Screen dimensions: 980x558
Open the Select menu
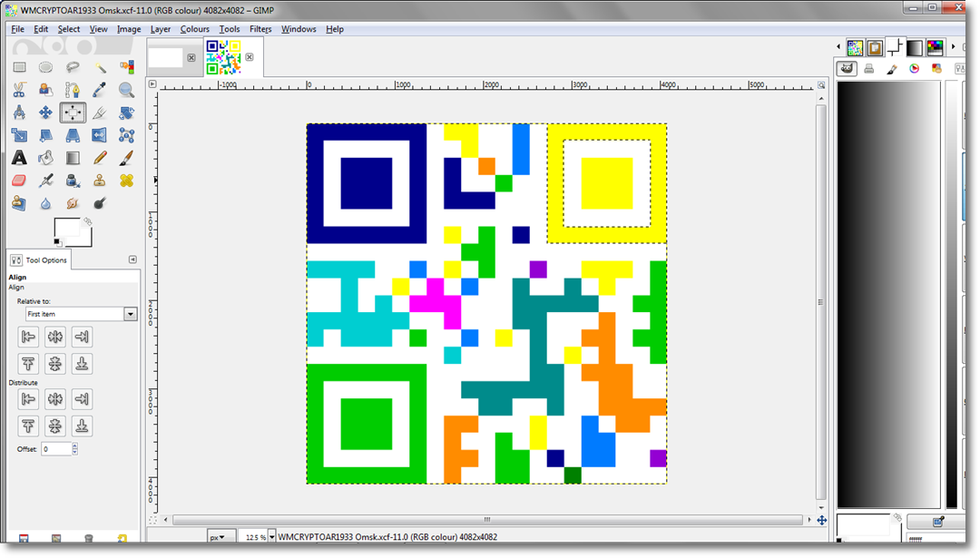click(69, 29)
